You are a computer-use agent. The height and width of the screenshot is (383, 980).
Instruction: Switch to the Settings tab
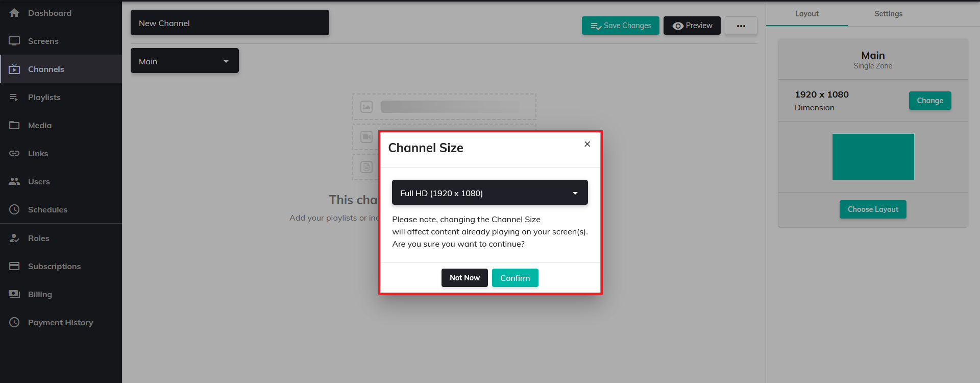(888, 14)
